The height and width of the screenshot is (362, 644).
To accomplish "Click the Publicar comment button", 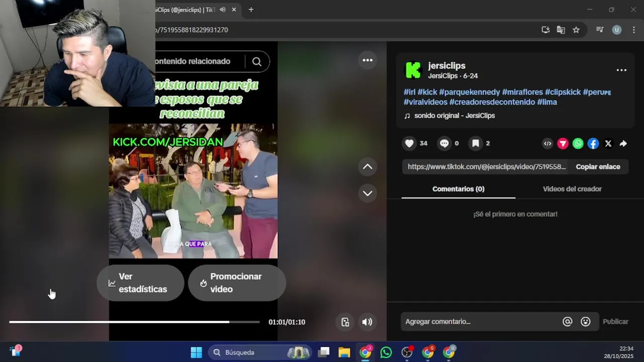I will [615, 322].
